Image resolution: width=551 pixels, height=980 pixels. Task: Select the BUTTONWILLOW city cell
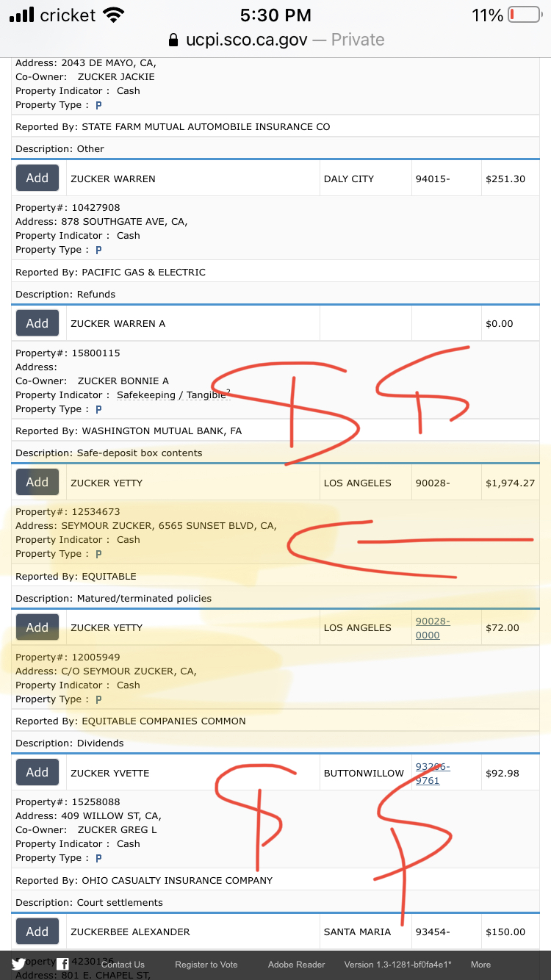(x=364, y=774)
